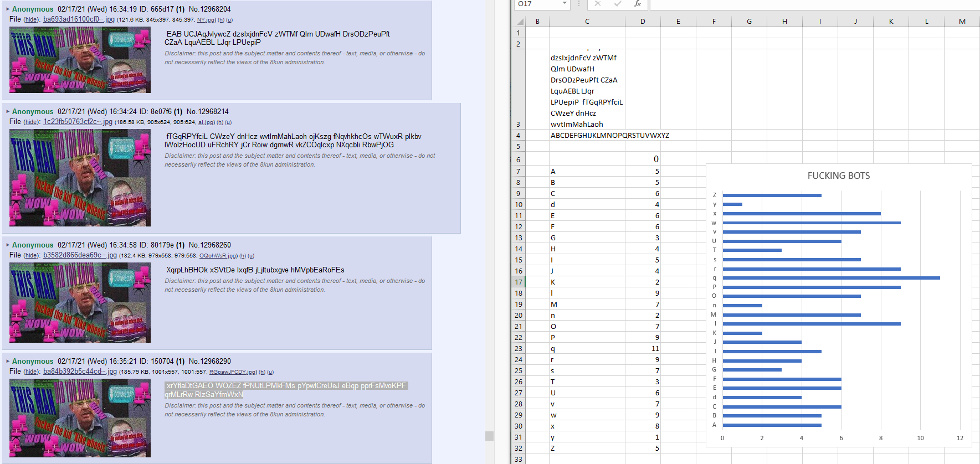Click original filename link RGpawJFCDY.jpg
Viewport: 980px width, 464px height.
coord(233,372)
